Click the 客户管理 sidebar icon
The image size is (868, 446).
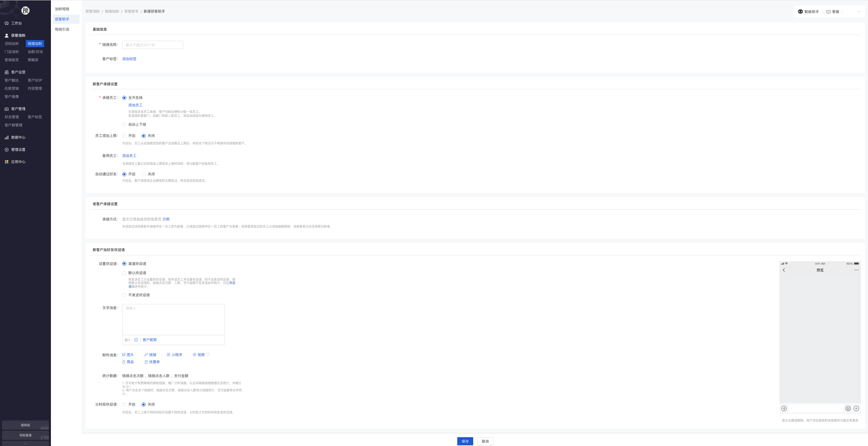click(6, 109)
